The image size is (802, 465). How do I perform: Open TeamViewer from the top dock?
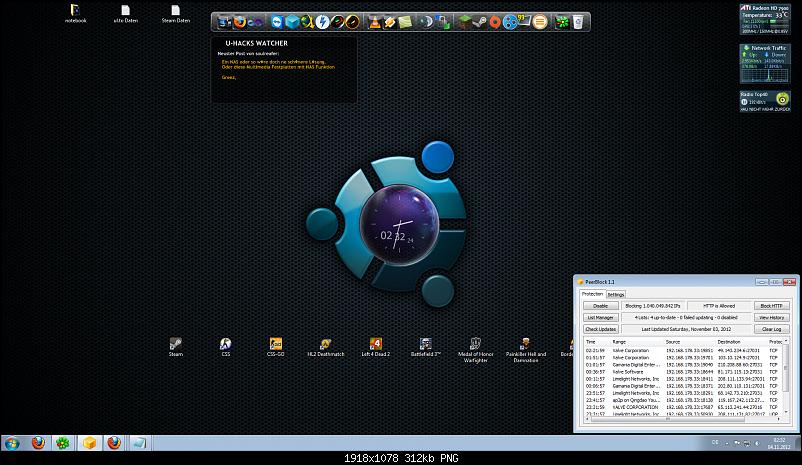point(277,22)
